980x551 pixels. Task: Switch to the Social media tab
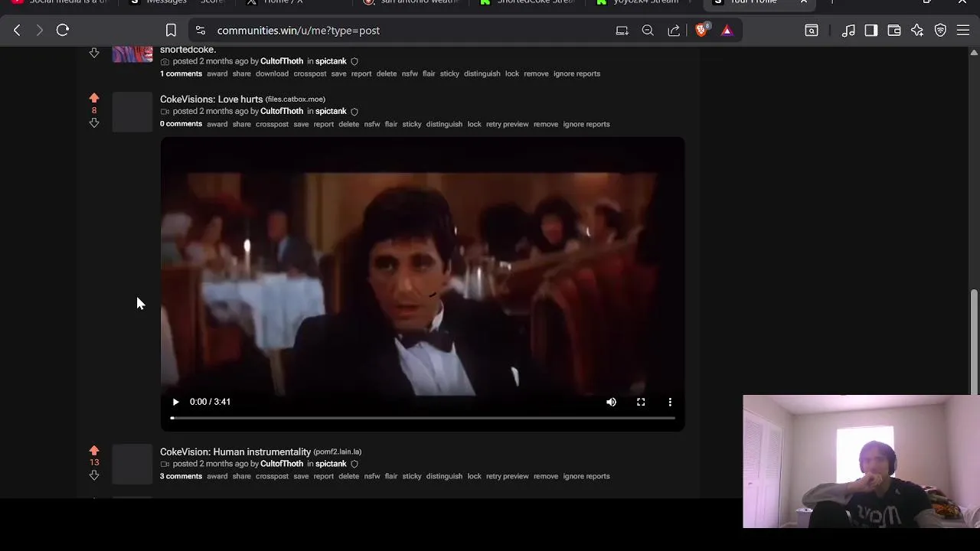point(61,2)
